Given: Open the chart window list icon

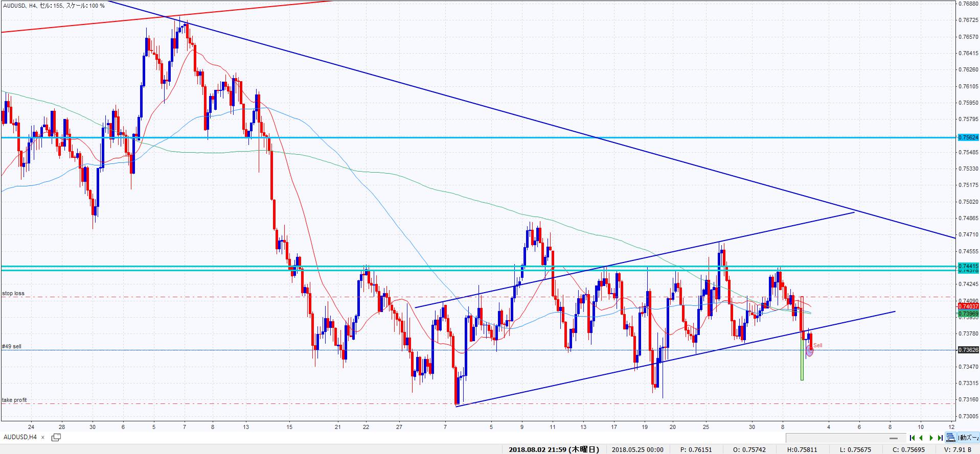Looking at the screenshot, I should [x=56, y=437].
